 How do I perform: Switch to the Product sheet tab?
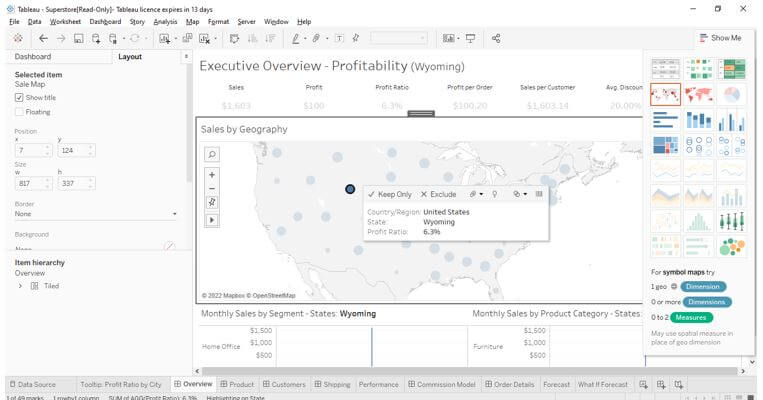[x=237, y=384]
